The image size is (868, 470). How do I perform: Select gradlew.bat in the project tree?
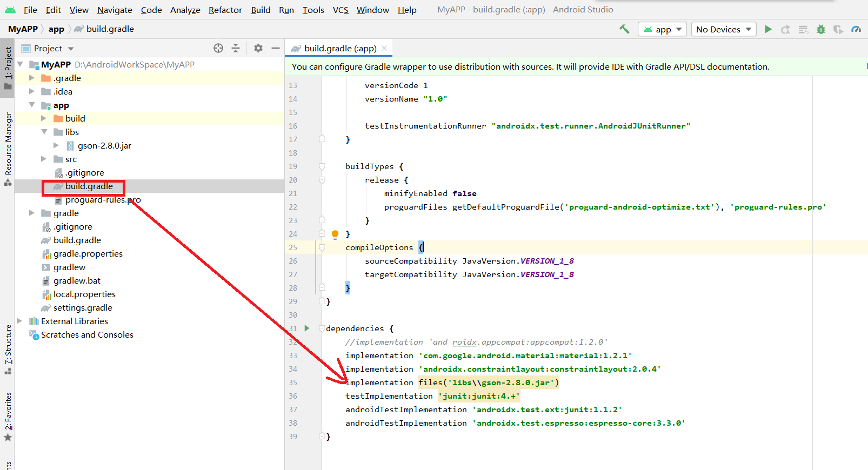click(77, 280)
